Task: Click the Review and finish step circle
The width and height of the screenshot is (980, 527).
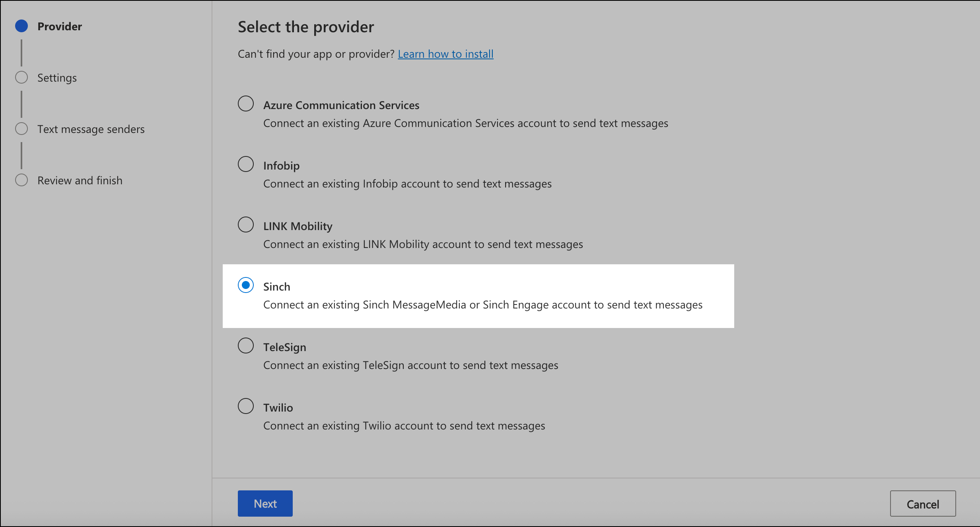Action: click(21, 180)
